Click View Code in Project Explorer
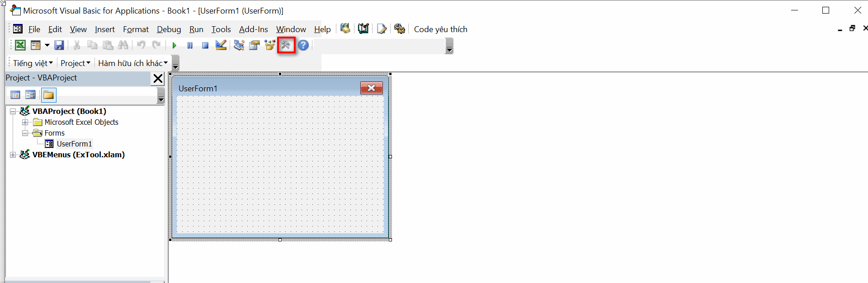This screenshot has height=283, width=868. (15, 95)
